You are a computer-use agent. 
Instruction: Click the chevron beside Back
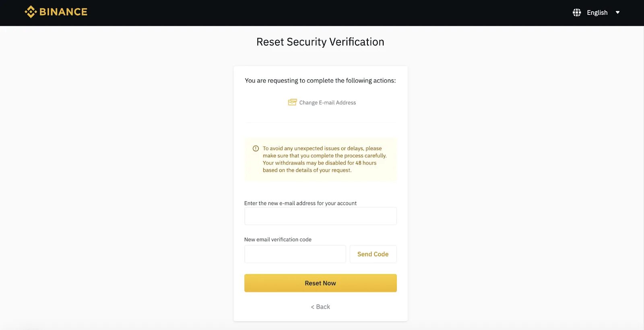[312, 307]
